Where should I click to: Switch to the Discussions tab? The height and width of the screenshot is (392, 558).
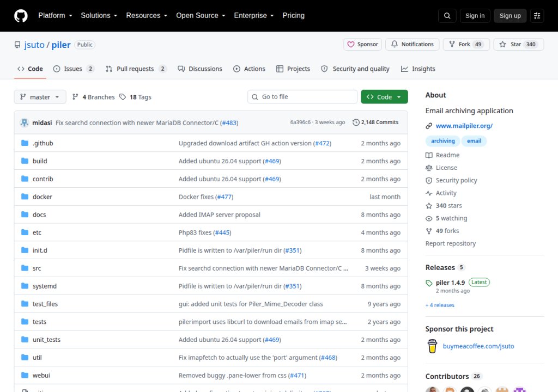click(200, 69)
